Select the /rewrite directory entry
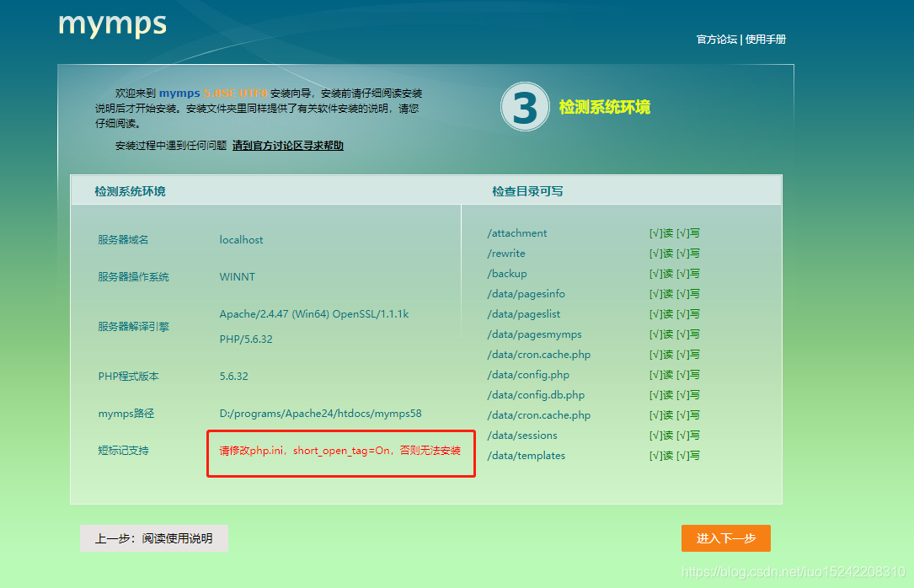This screenshot has width=914, height=588. [x=506, y=254]
